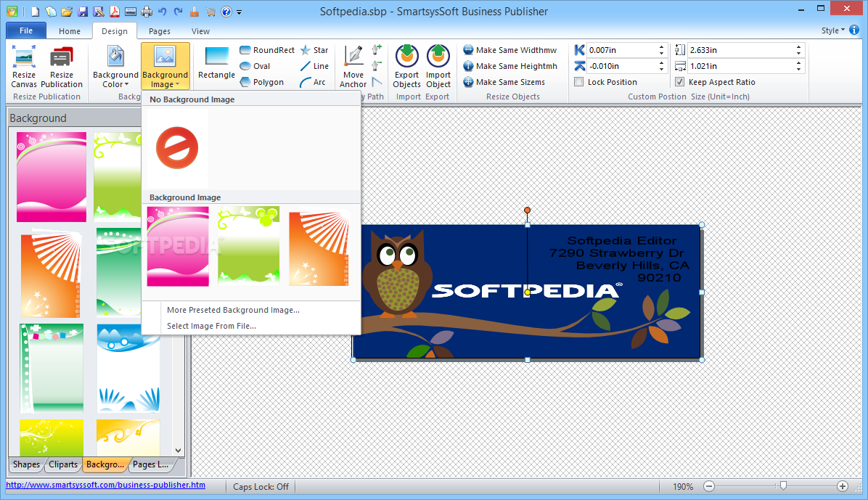
Task: Click Make Same Widthmw
Action: [x=509, y=50]
